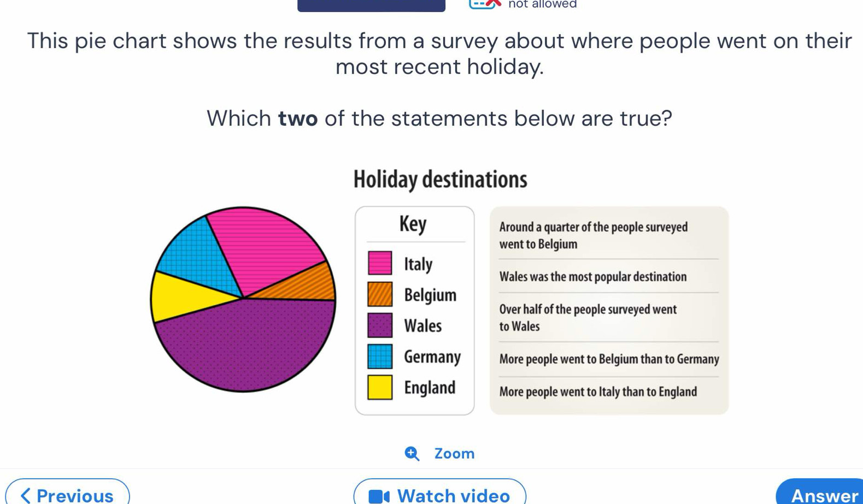Image resolution: width=863 pixels, height=504 pixels.
Task: Click the video camera icon
Action: [x=379, y=496]
